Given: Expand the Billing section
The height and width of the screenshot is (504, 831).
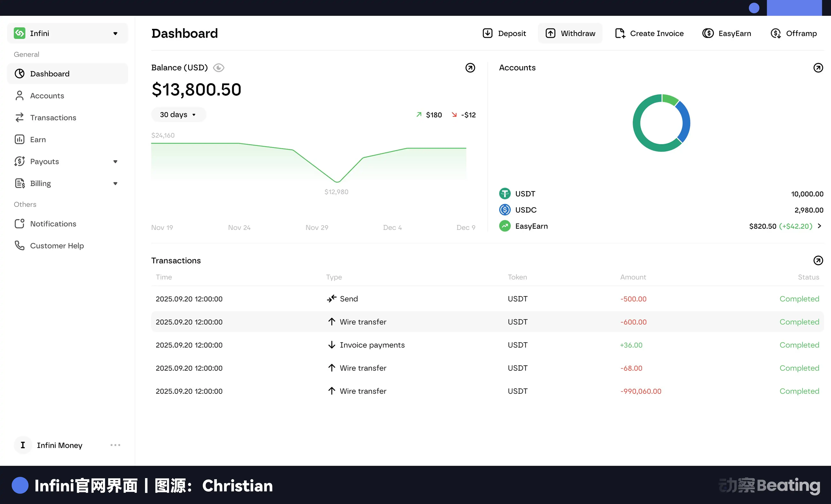Looking at the screenshot, I should click(x=115, y=183).
